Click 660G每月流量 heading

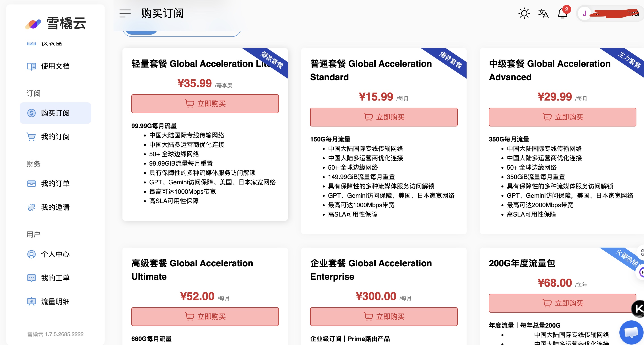(x=152, y=339)
